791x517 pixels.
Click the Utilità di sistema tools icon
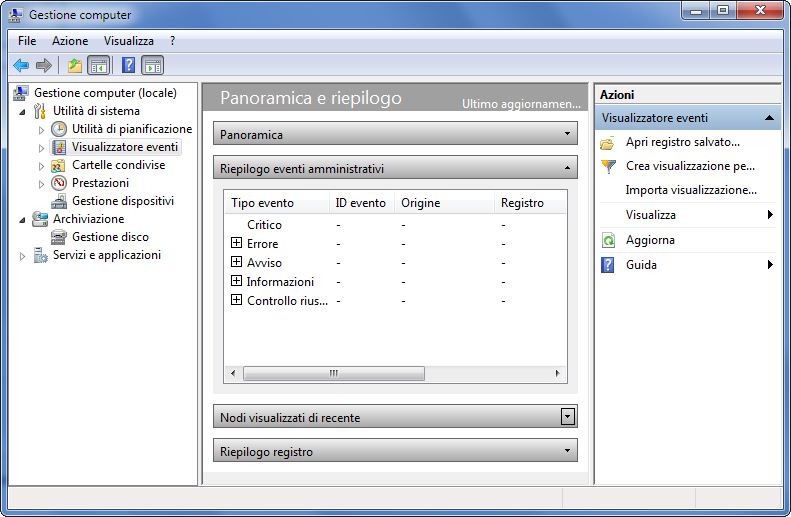[x=40, y=111]
